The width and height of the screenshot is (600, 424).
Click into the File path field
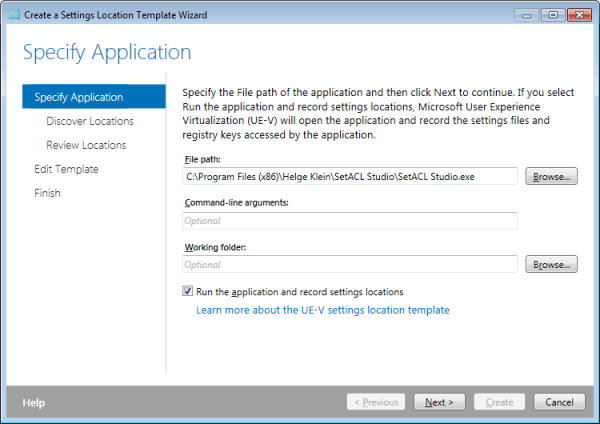click(x=350, y=176)
